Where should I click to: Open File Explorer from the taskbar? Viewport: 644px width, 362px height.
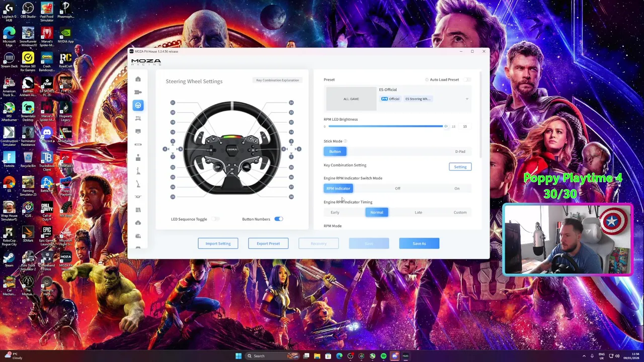pyautogui.click(x=317, y=356)
